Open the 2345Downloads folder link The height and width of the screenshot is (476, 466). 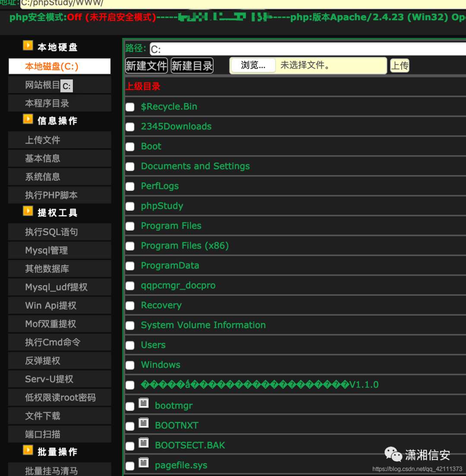click(x=176, y=126)
